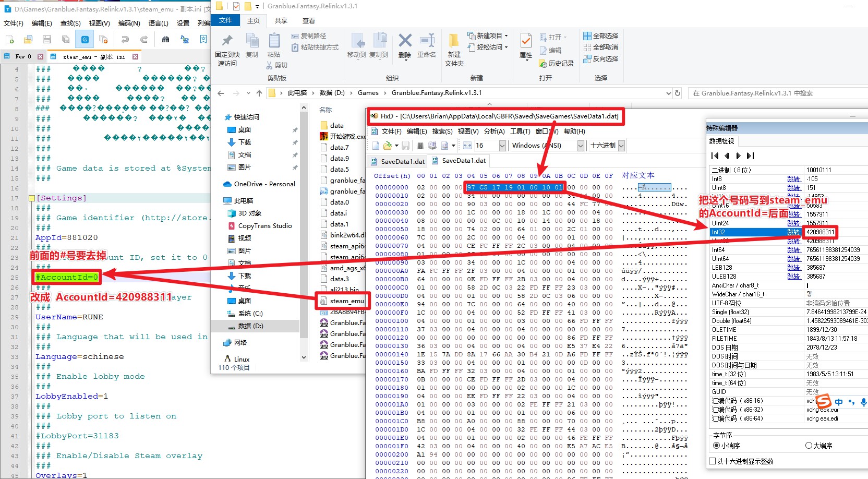
Task: Select OneDrive - Personal in Explorer sidebar
Action: tap(259, 184)
